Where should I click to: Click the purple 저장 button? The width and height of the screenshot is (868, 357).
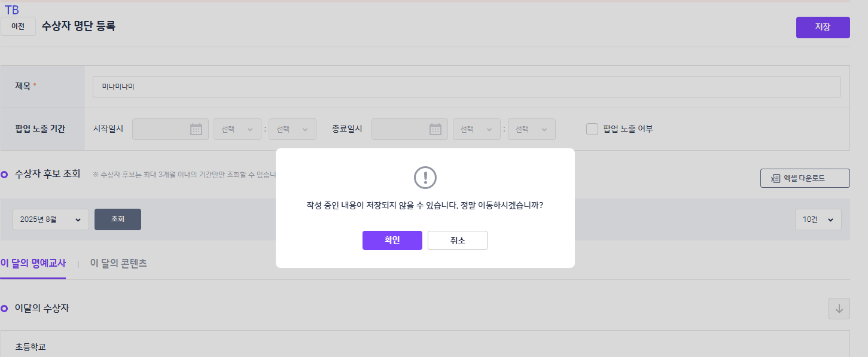click(823, 28)
